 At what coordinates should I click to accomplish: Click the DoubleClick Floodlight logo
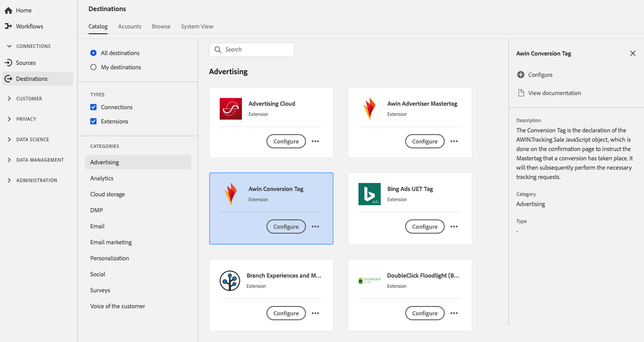point(370,281)
